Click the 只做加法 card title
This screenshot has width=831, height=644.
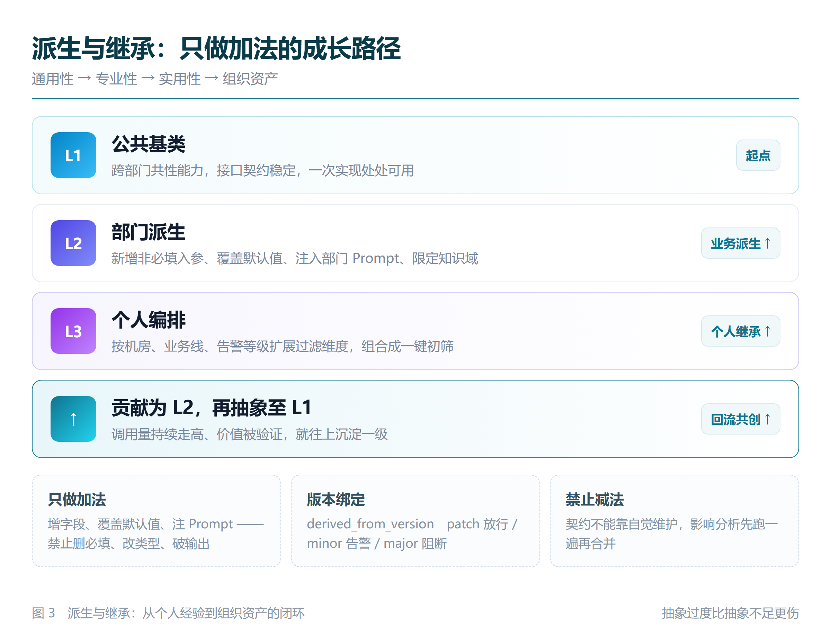(x=77, y=500)
